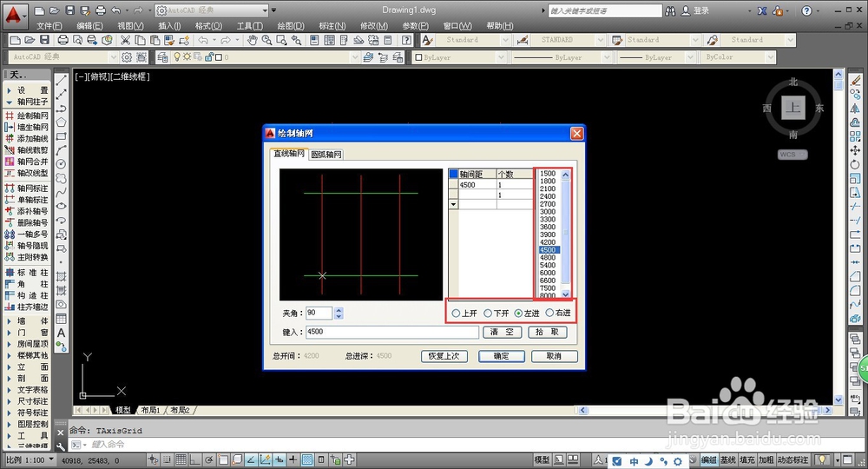Choose the 标准柱 tool
Image resolution: width=868 pixels, height=469 pixels.
[27, 273]
